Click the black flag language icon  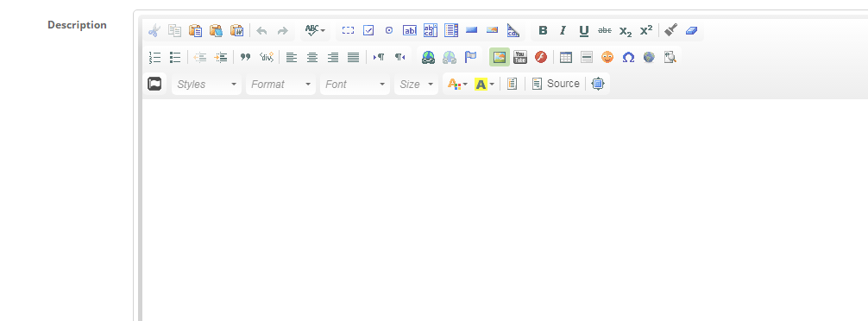[x=154, y=84]
